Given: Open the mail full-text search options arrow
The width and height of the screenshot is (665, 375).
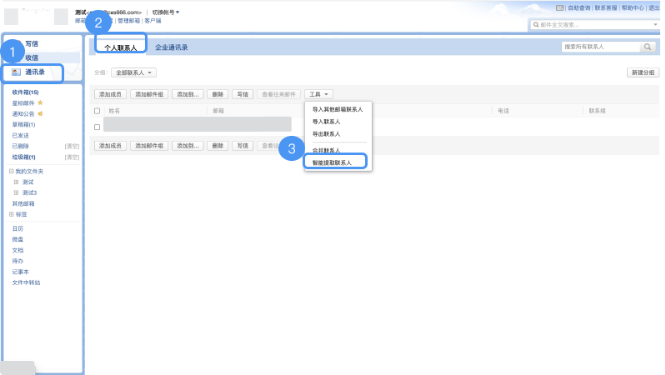Looking at the screenshot, I should point(655,25).
